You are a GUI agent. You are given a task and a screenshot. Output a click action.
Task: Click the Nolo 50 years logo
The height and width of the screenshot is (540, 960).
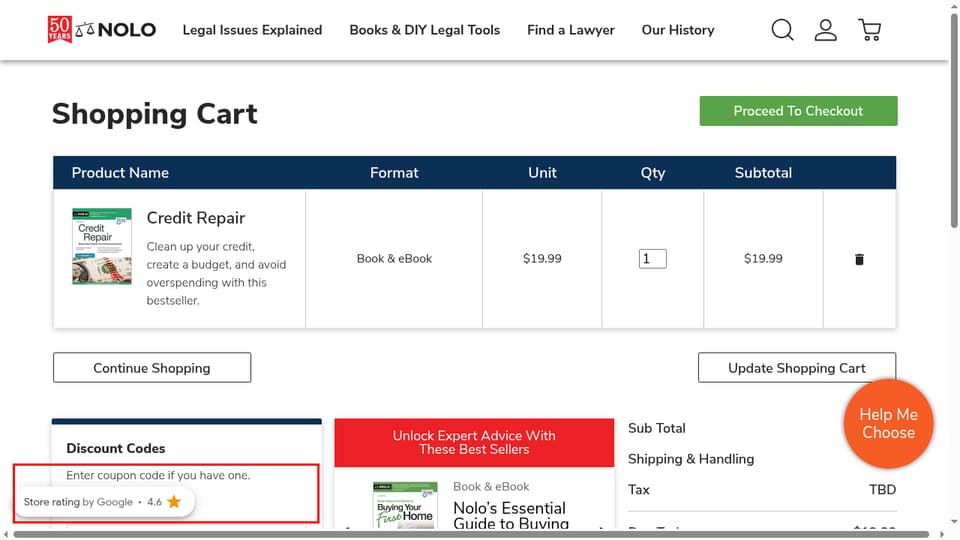(x=102, y=29)
